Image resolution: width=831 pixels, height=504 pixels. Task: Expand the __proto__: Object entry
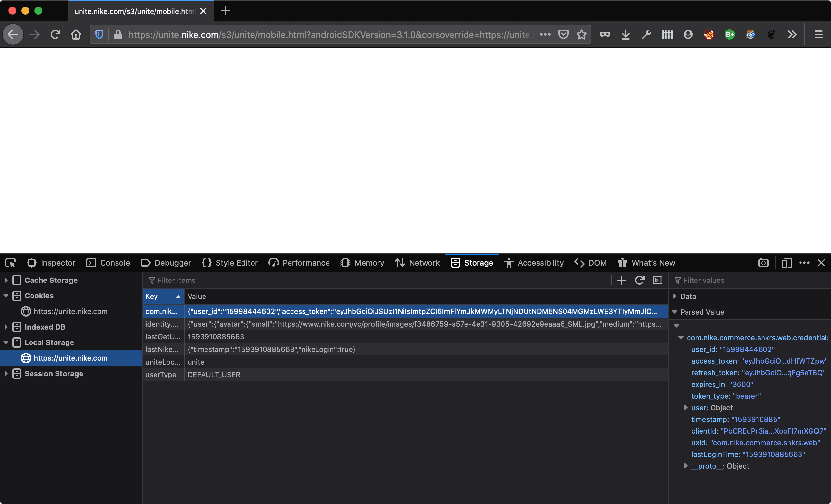click(686, 466)
